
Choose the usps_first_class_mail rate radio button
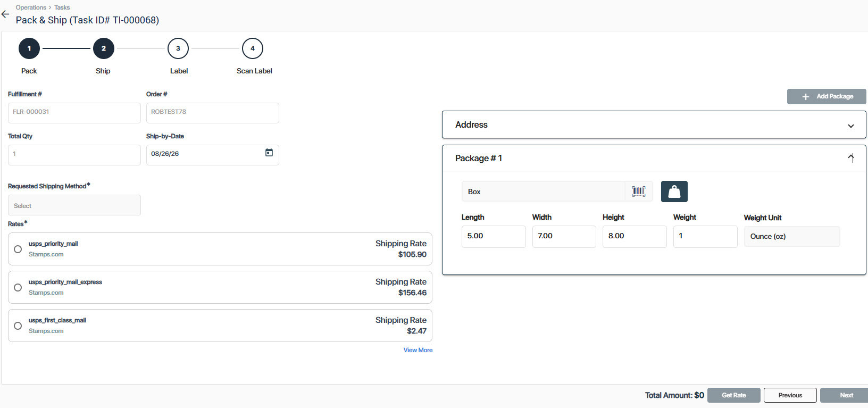click(x=18, y=326)
